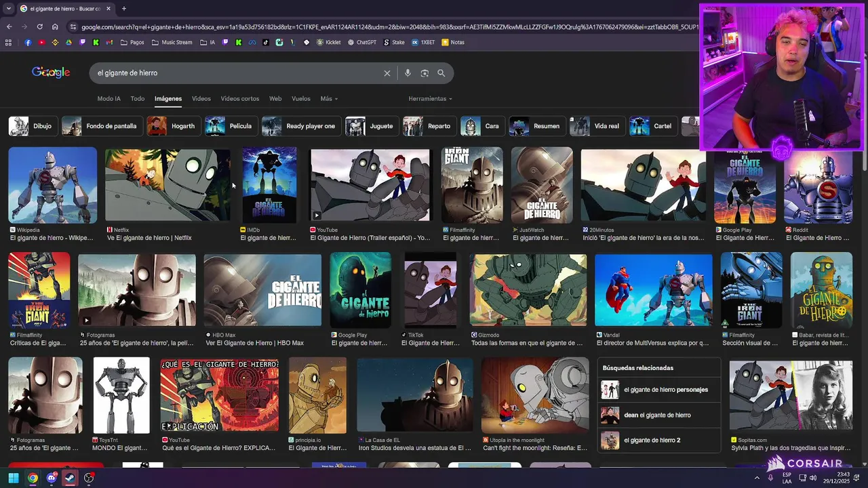Screen dimensions: 868x488
Task: Open the Wikipedia Iron Giant image result
Action: coord(53,185)
